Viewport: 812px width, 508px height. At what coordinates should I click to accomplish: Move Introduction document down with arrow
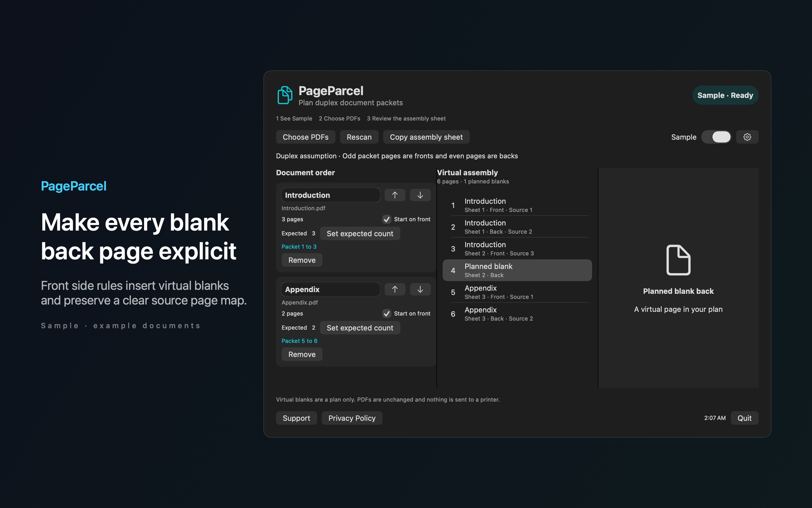click(420, 195)
